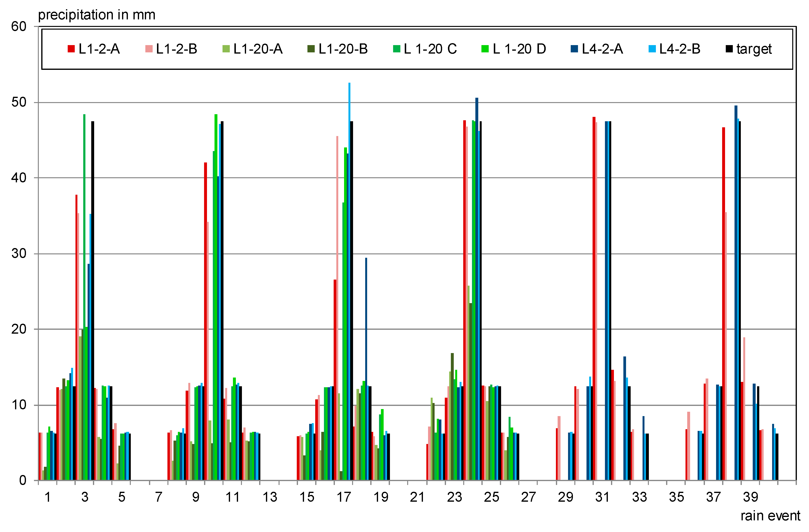Click the pink L1-2-B legend swatch
The width and height of the screenshot is (809, 532).
pyautogui.click(x=149, y=49)
